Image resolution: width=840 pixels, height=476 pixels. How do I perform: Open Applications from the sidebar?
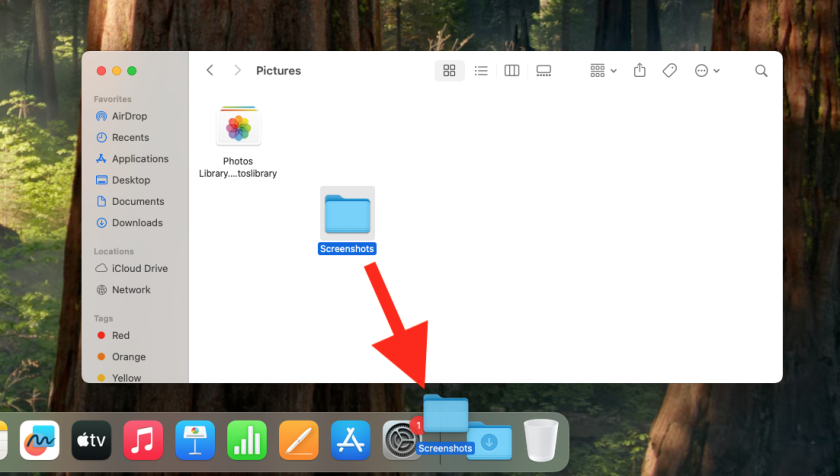(140, 159)
